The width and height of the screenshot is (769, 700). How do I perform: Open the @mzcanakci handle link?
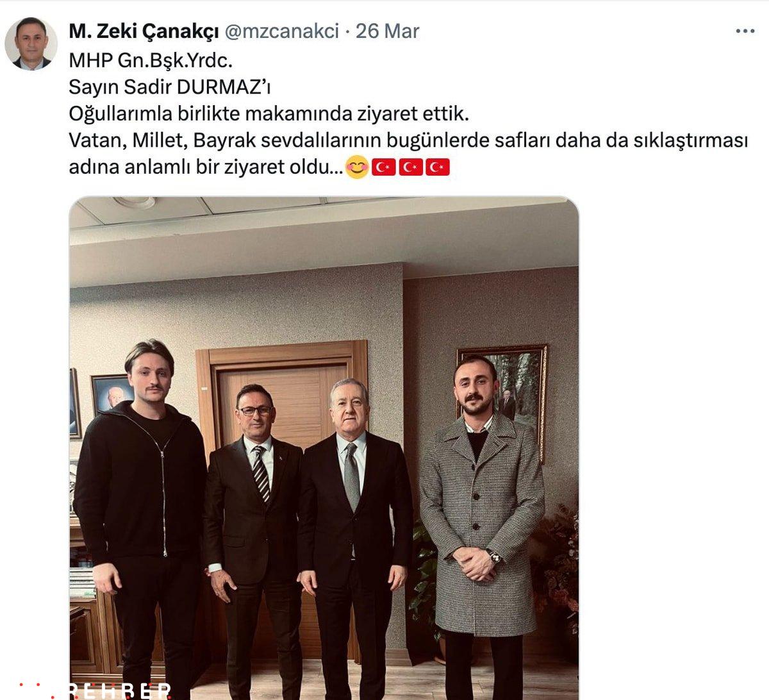281,31
